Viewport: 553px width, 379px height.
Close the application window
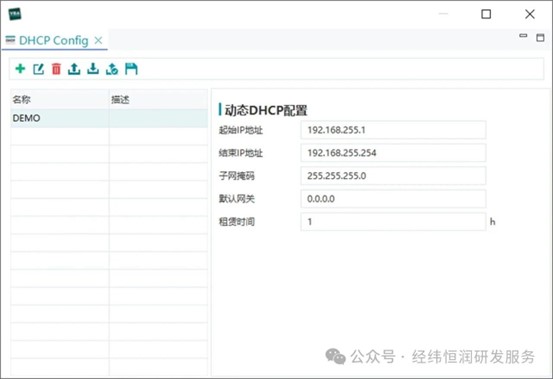(x=530, y=14)
